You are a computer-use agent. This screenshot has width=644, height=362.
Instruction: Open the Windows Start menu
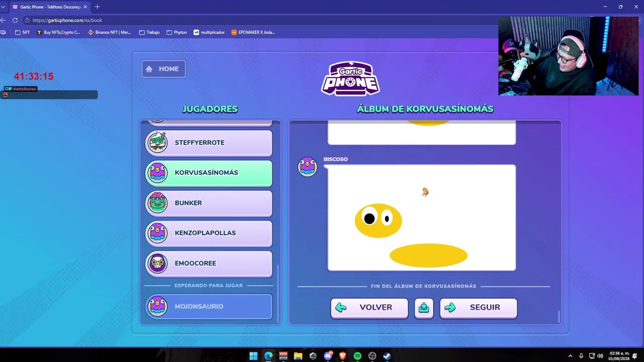(x=254, y=356)
